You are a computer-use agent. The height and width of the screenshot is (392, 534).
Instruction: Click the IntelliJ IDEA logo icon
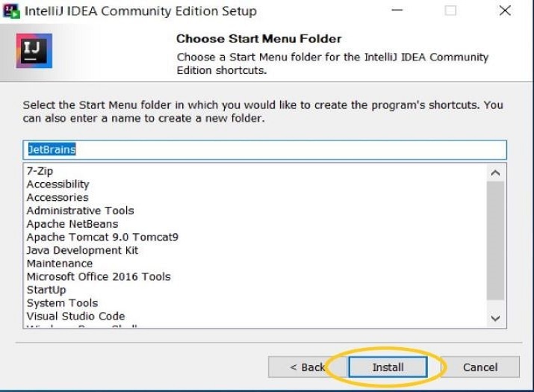(34, 51)
